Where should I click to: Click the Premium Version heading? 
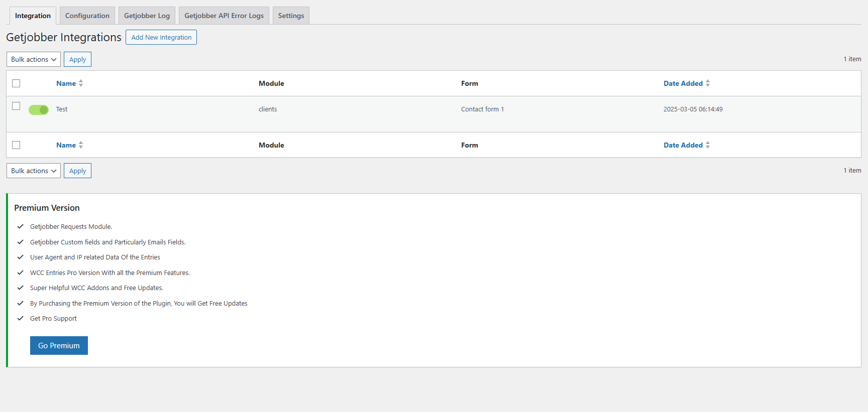(x=47, y=208)
